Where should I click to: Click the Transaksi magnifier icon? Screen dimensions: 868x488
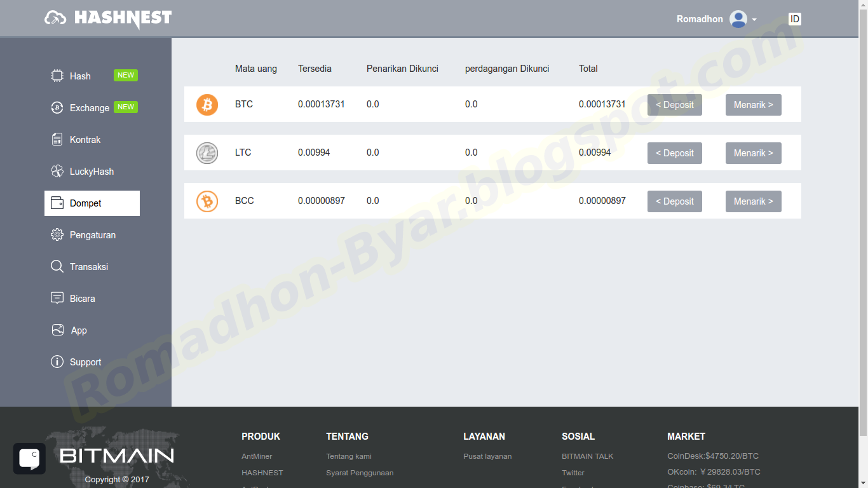pyautogui.click(x=57, y=266)
